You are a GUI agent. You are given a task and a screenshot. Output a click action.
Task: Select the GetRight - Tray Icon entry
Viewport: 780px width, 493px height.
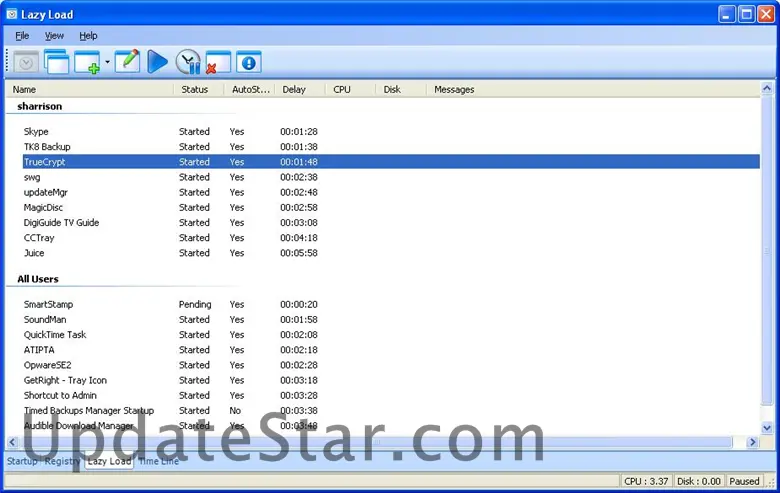(65, 380)
